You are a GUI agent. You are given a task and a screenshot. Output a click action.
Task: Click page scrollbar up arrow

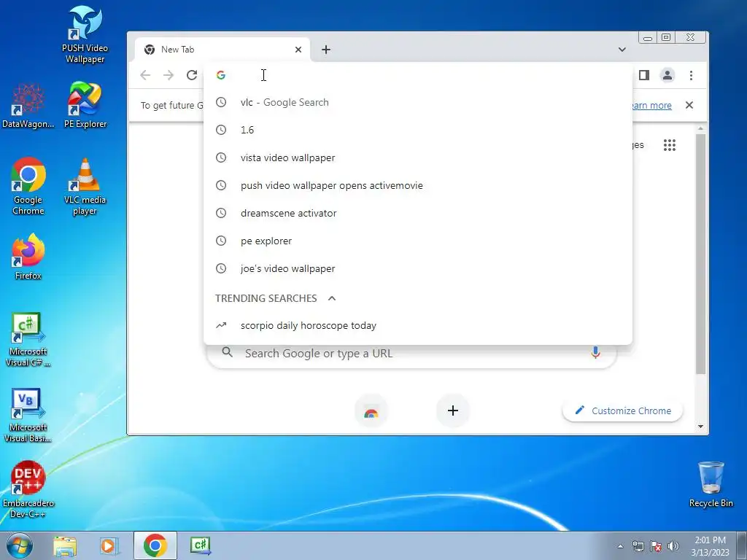pos(700,128)
